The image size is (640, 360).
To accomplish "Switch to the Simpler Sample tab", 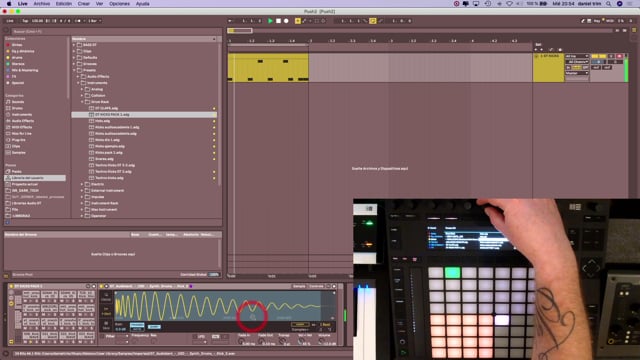I will (299, 286).
